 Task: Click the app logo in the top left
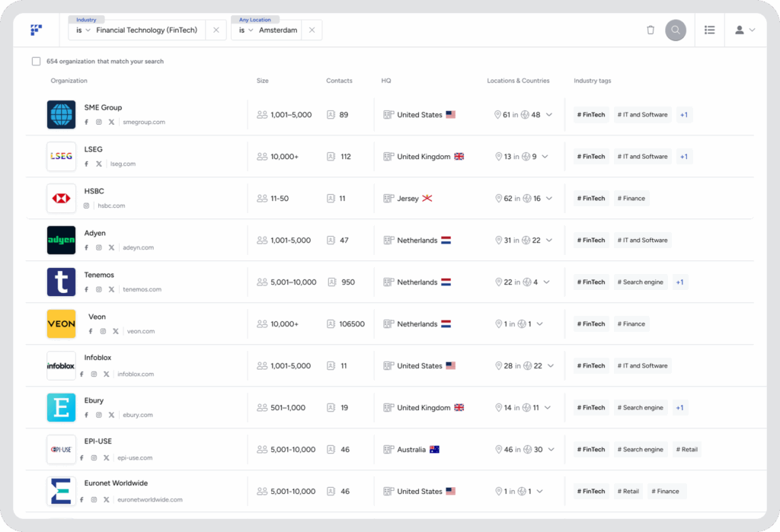click(x=36, y=30)
